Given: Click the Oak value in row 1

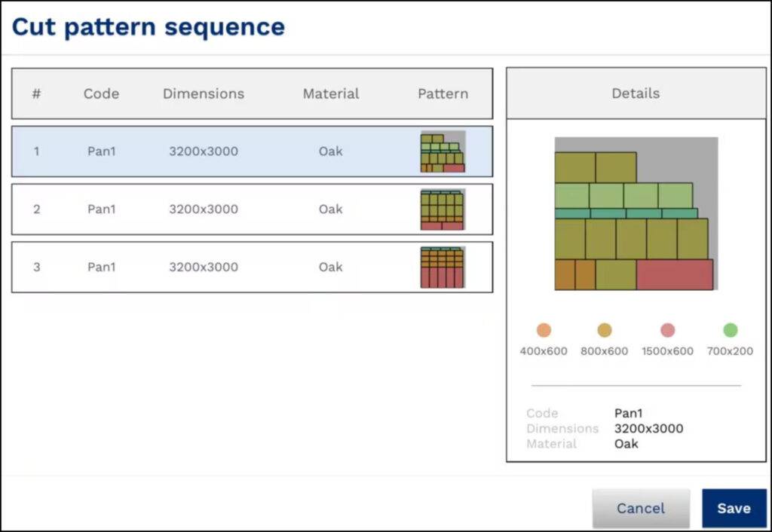Looking at the screenshot, I should pos(330,151).
